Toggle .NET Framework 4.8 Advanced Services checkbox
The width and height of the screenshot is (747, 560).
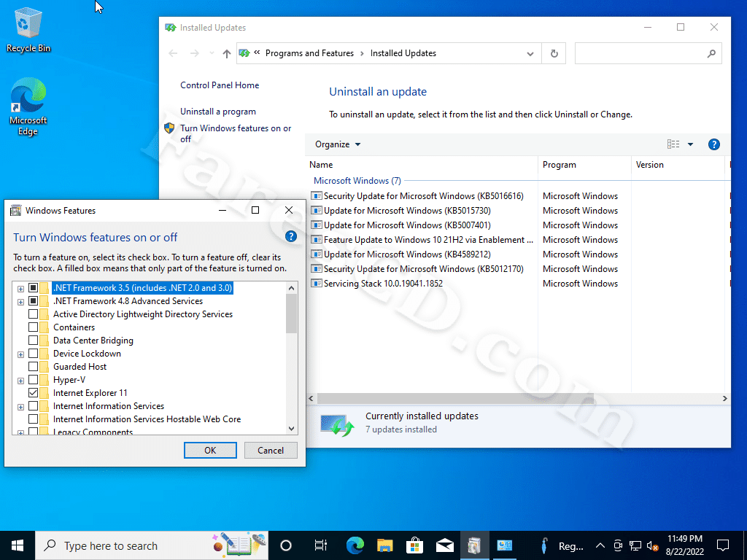33,301
